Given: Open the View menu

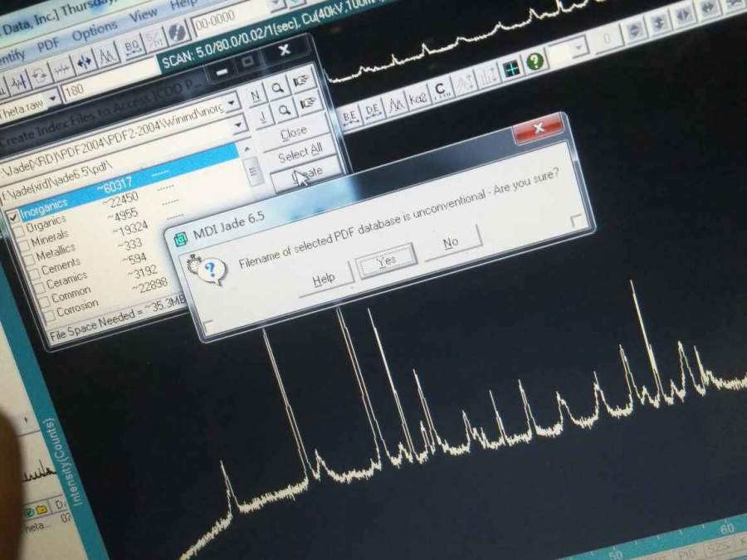Looking at the screenshot, I should coord(144,15).
